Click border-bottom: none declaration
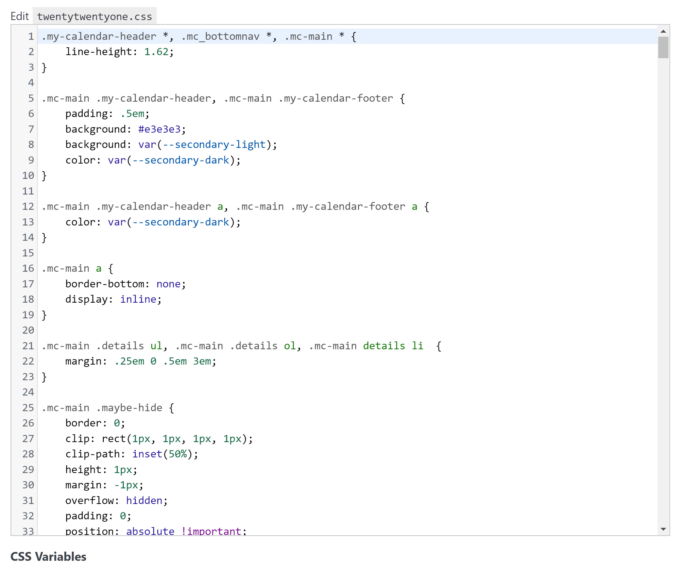Viewport: 680px width, 571px height. pos(125,284)
